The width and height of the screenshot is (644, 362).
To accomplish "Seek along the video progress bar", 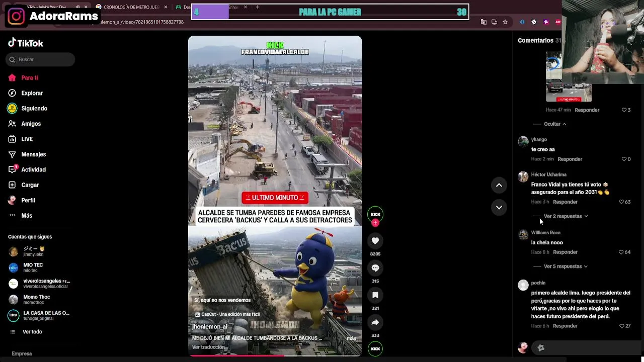I will pos(275,355).
